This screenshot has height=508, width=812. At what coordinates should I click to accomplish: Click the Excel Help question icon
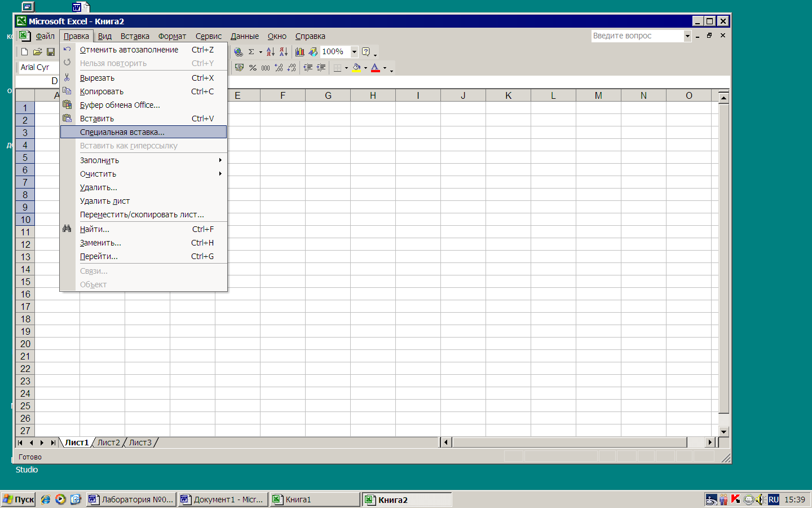365,52
